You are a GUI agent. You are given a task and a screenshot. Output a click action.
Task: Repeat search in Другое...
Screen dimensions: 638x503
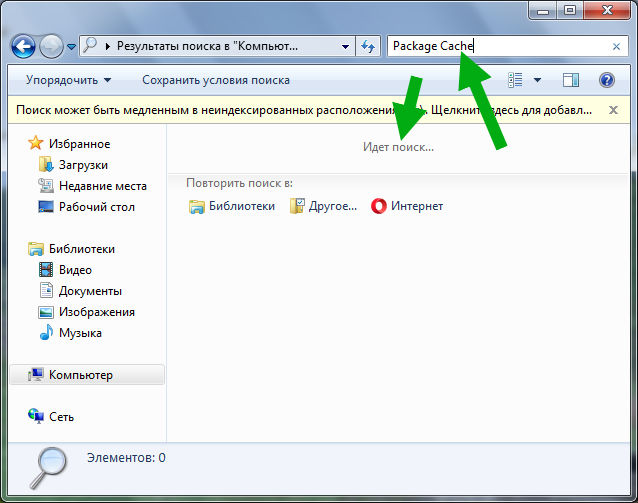click(x=332, y=206)
